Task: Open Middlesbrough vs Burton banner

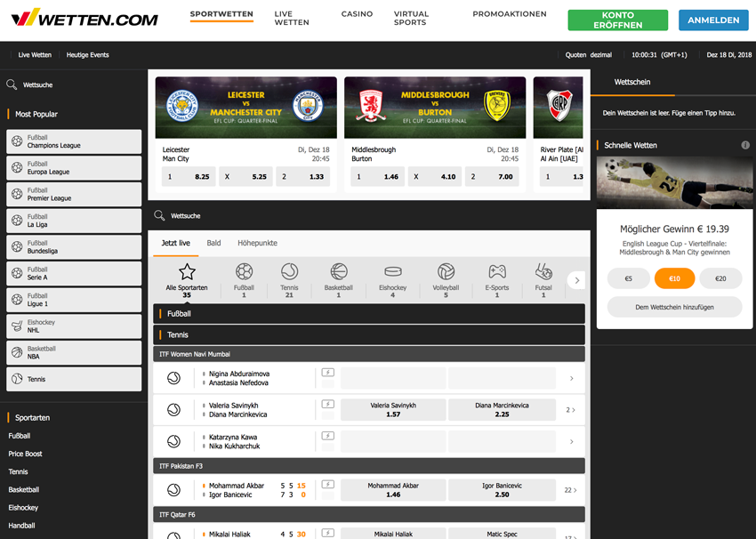Action: tap(435, 108)
